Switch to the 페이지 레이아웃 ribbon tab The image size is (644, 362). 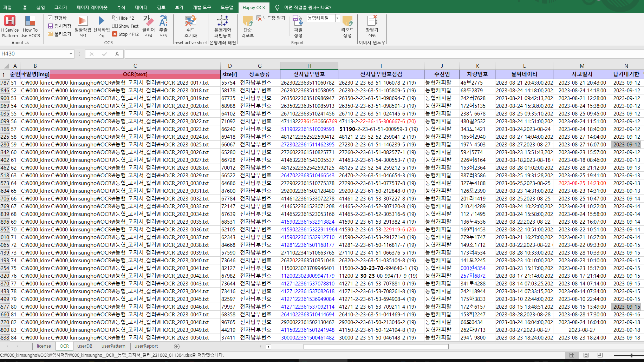(x=92, y=7)
